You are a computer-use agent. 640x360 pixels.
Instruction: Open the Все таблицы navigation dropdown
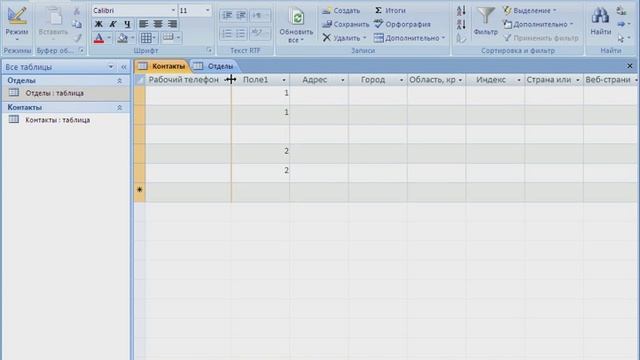(111, 67)
